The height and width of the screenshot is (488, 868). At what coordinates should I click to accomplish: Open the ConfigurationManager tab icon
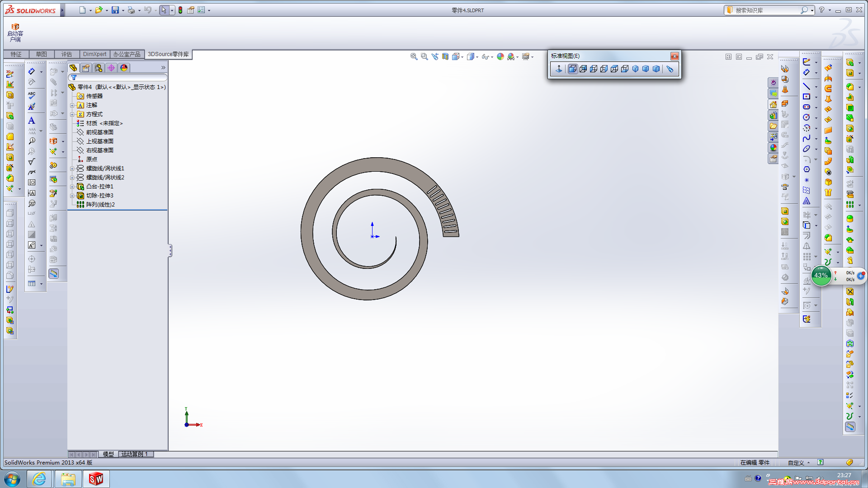tap(99, 68)
